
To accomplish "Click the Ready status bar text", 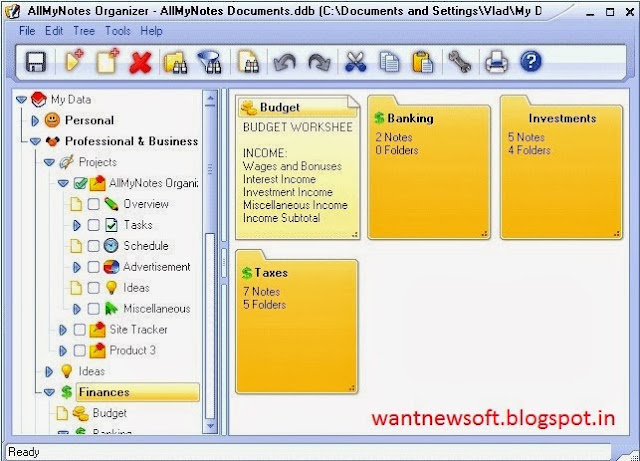I will (x=24, y=452).
